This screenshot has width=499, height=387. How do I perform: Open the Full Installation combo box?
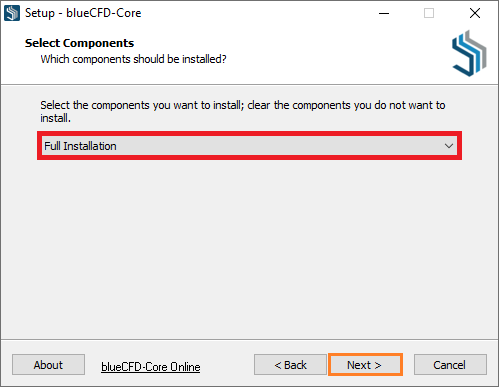click(x=249, y=146)
